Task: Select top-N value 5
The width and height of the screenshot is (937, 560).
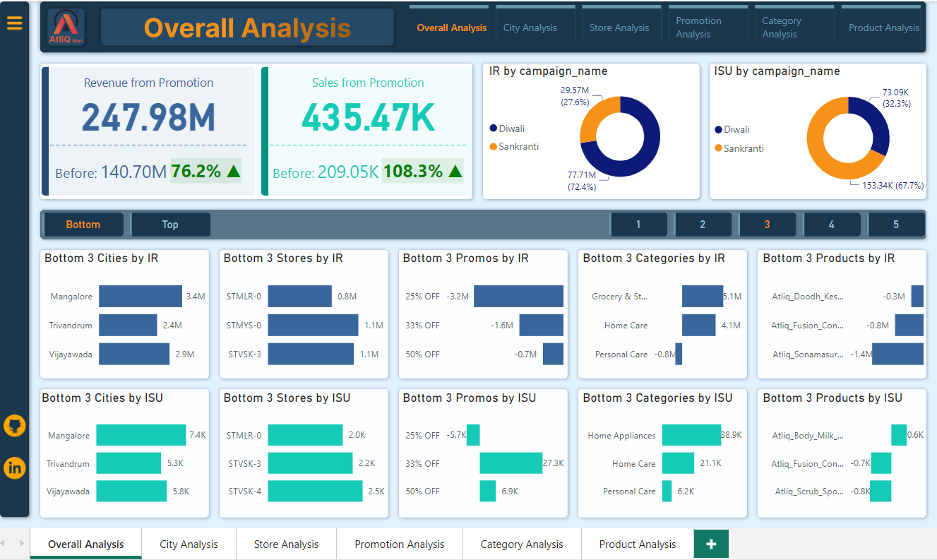Action: pyautogui.click(x=896, y=225)
